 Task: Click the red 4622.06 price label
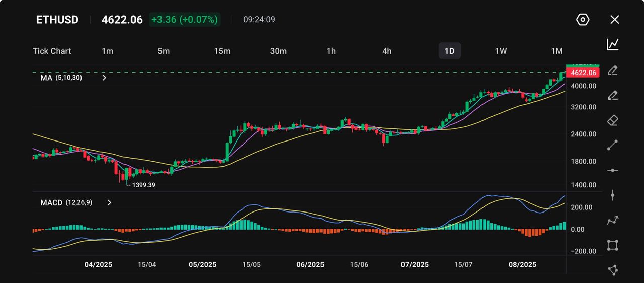click(x=582, y=73)
